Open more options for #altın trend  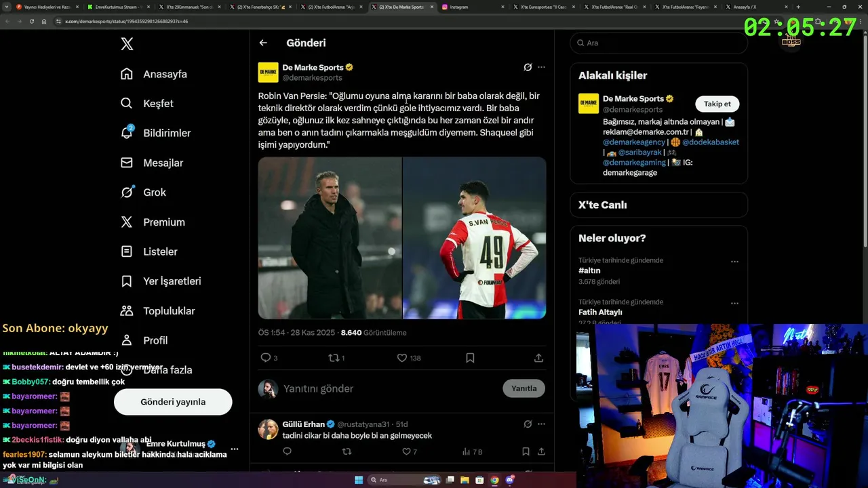pyautogui.click(x=734, y=262)
